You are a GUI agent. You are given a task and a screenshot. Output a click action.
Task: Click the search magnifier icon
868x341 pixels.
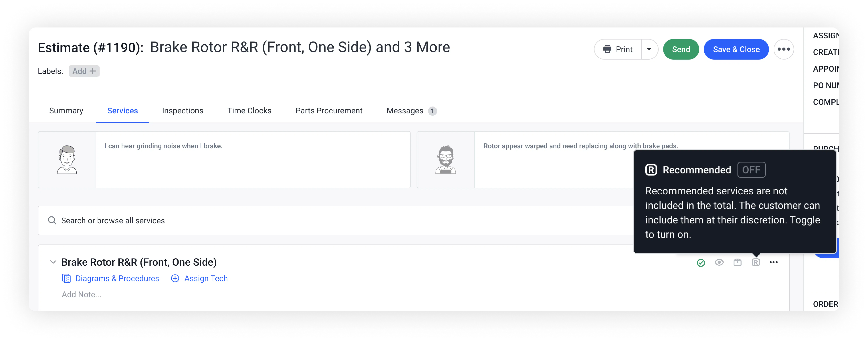point(52,220)
